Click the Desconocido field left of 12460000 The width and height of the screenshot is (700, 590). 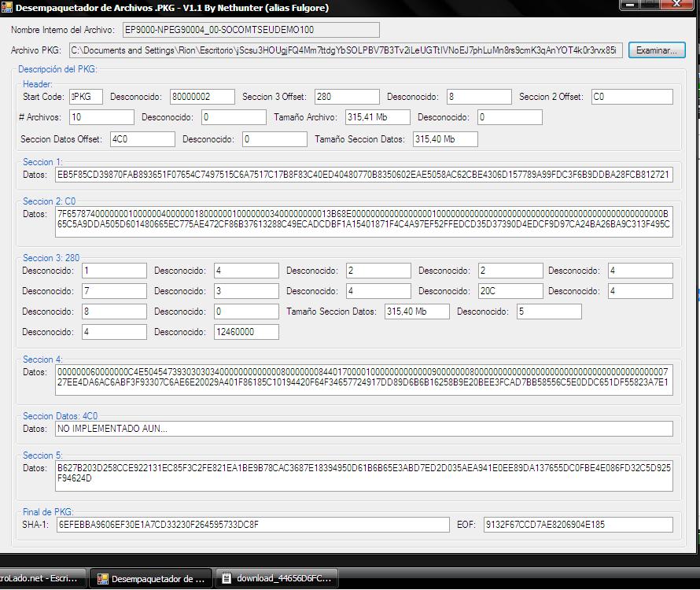pyautogui.click(x=114, y=332)
